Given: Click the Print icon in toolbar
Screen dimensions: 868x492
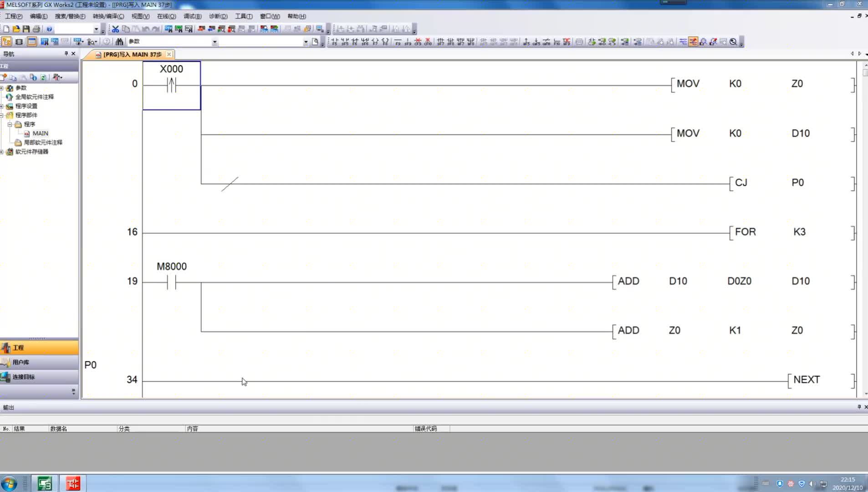Looking at the screenshot, I should click(36, 29).
